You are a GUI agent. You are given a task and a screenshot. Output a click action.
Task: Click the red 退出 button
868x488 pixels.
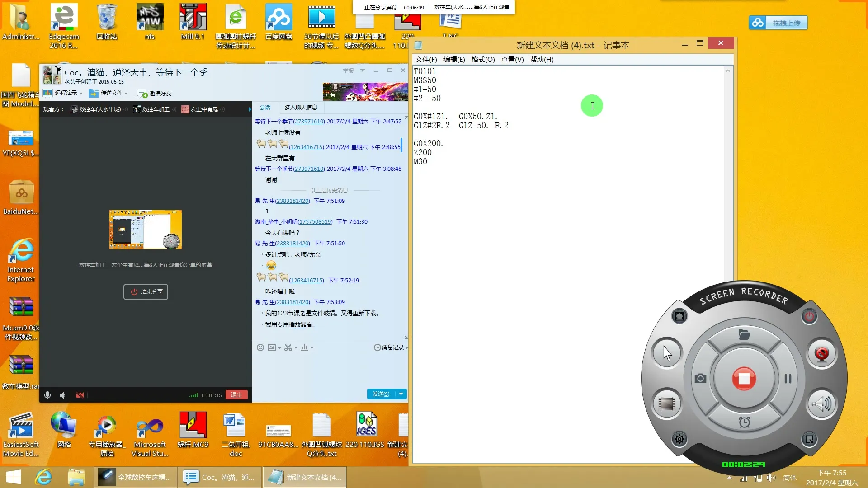(x=236, y=395)
